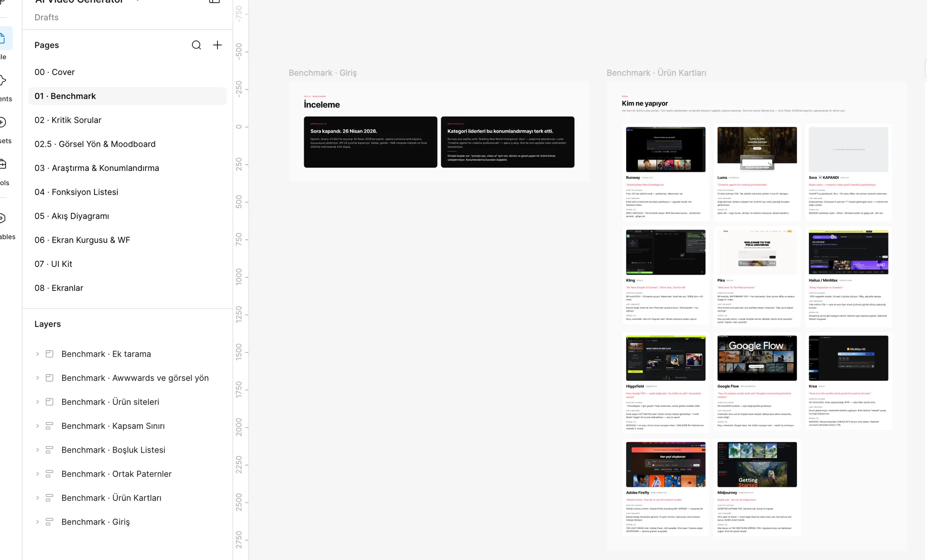Viewport: 927px width, 560px height.
Task: Click frame icon of Benchmark · Ek tarama layer
Action: 50,354
